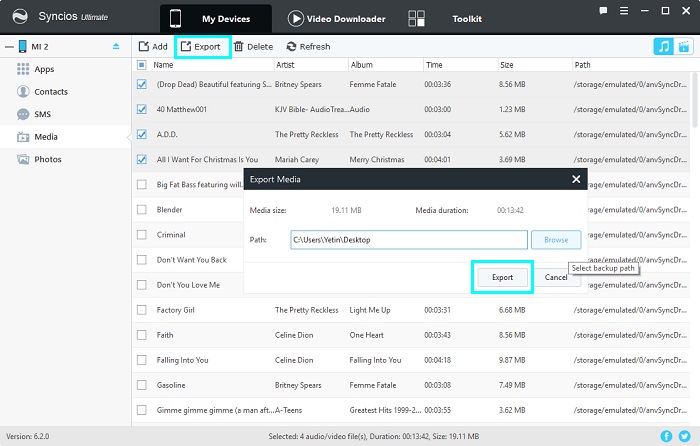Uncheck the 40 Matthew001 checkbox
Screen dimensions: 700x446
pyautogui.click(x=142, y=109)
